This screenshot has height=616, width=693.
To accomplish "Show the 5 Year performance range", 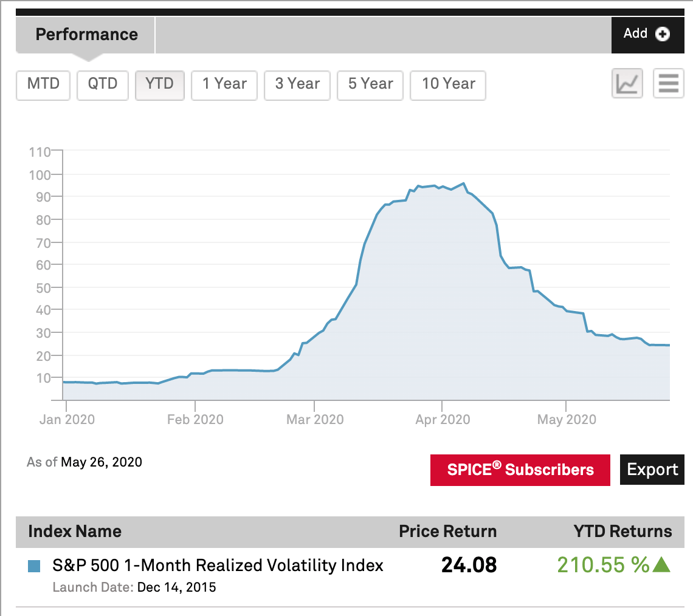I will point(370,85).
